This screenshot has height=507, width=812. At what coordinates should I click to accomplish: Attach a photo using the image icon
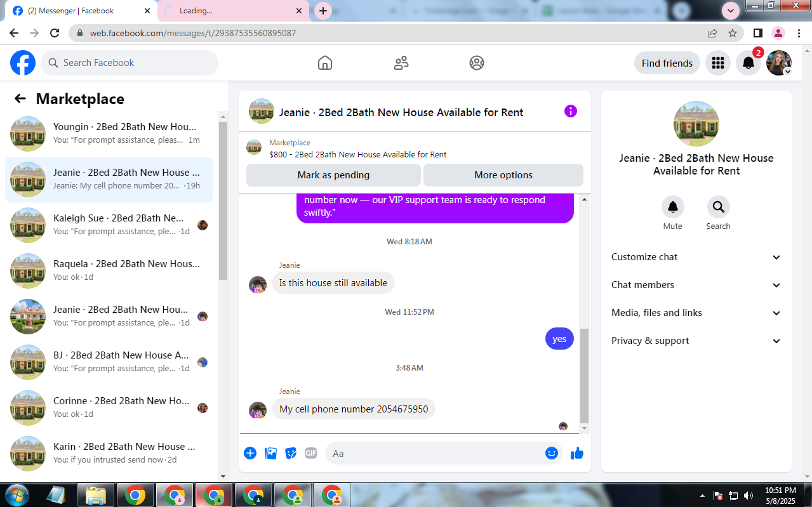(x=270, y=453)
